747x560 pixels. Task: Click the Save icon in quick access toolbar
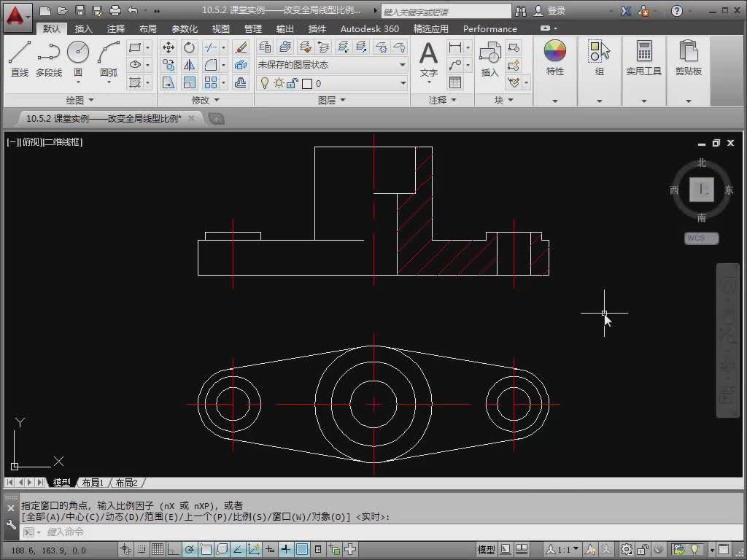(80, 10)
